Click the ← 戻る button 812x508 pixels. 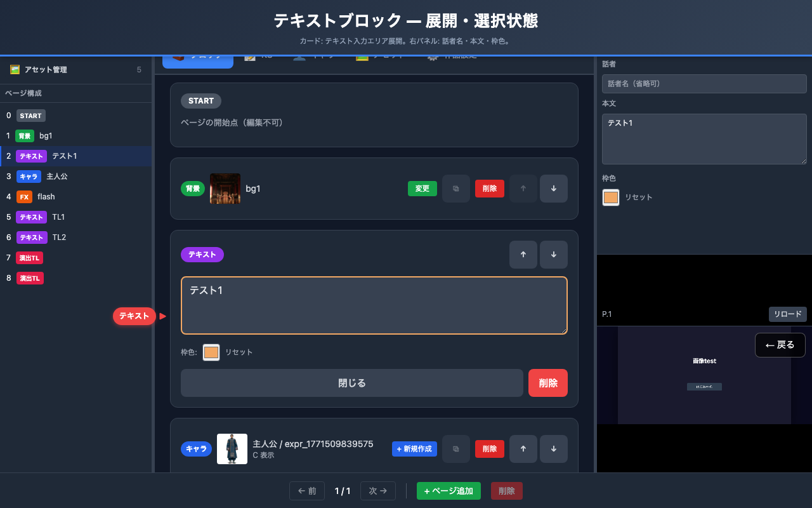coord(780,345)
